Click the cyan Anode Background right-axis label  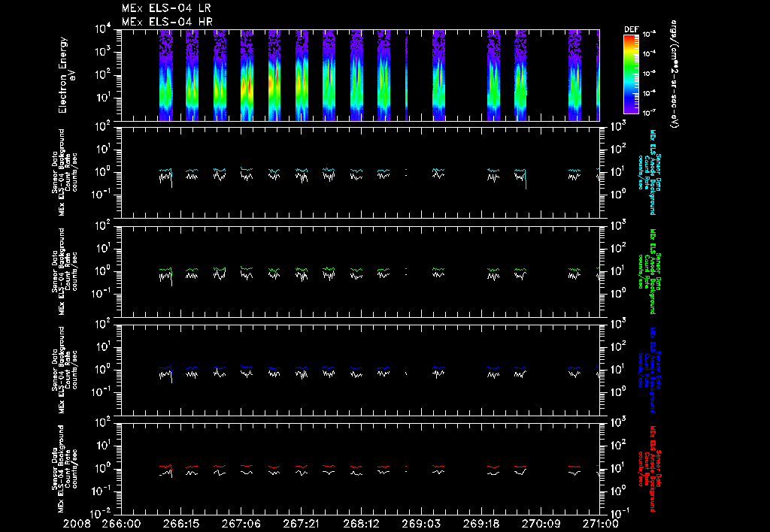coord(649,172)
